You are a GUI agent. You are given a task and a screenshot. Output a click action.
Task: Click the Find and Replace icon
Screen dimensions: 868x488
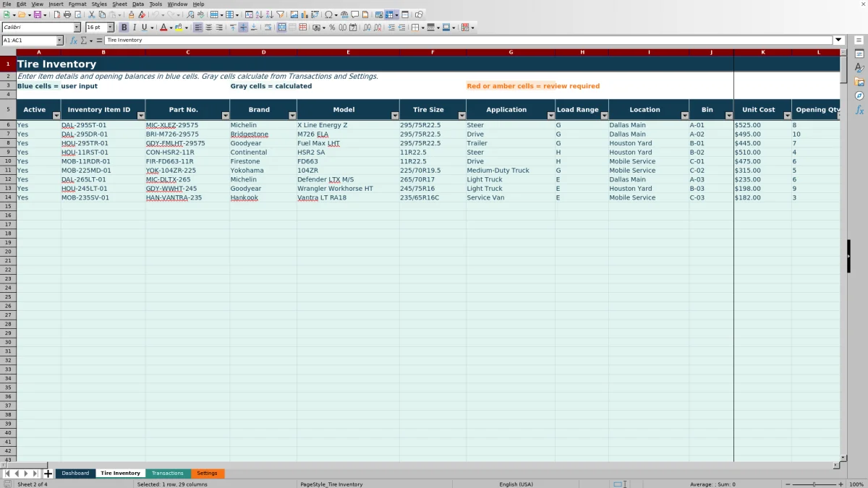[x=190, y=14]
